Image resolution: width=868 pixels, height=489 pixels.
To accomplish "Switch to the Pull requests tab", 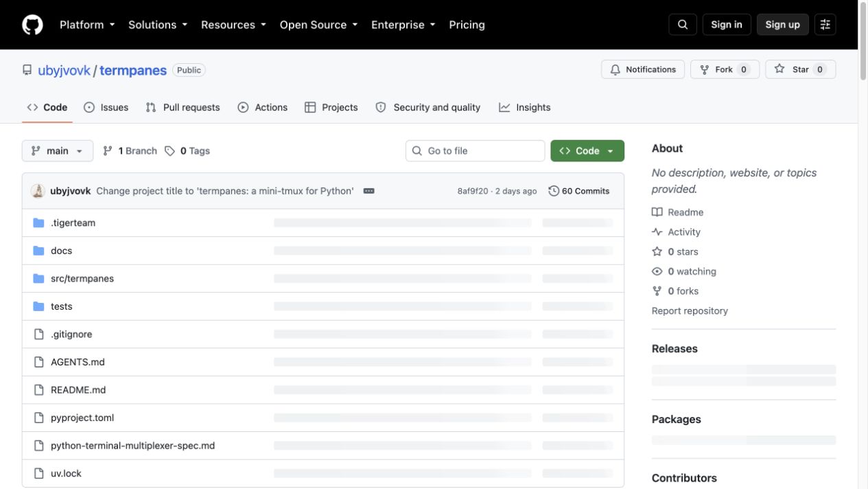I will pyautogui.click(x=183, y=107).
